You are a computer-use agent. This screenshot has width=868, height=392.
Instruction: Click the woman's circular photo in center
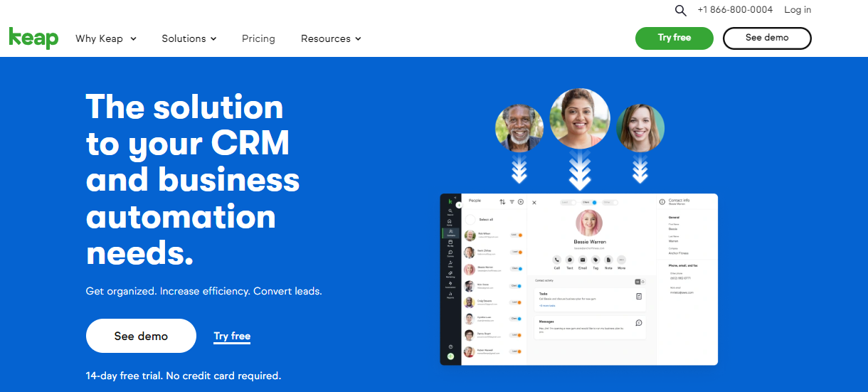point(580,119)
